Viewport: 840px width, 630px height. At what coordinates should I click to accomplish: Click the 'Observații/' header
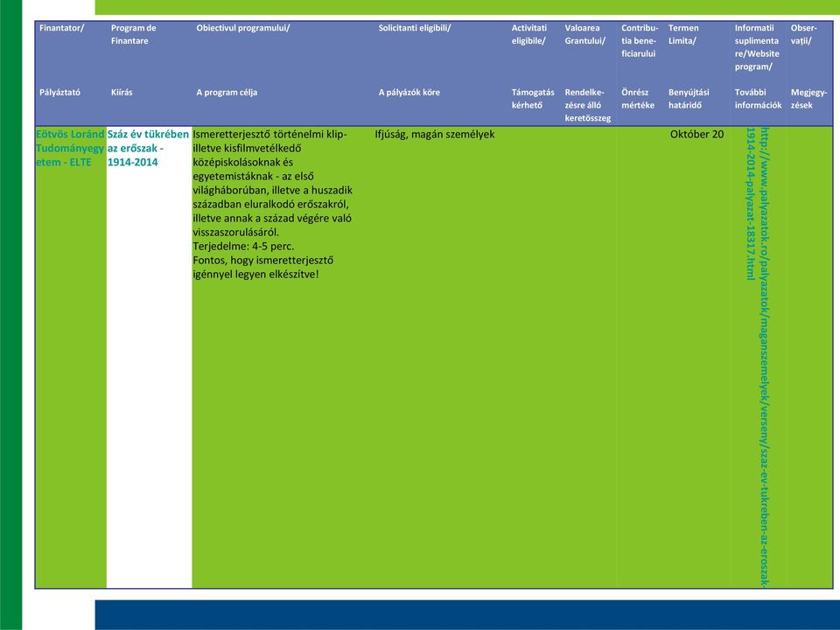coord(803,34)
